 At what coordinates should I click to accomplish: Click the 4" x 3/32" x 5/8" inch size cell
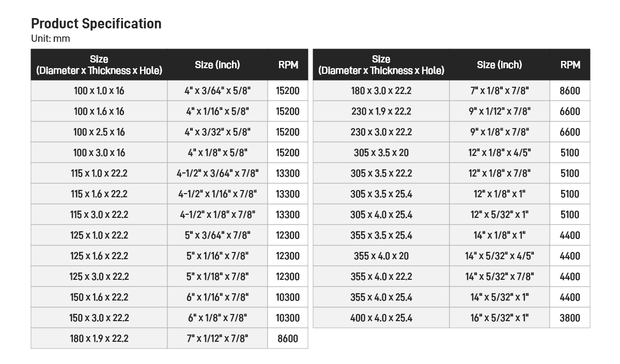point(217,132)
